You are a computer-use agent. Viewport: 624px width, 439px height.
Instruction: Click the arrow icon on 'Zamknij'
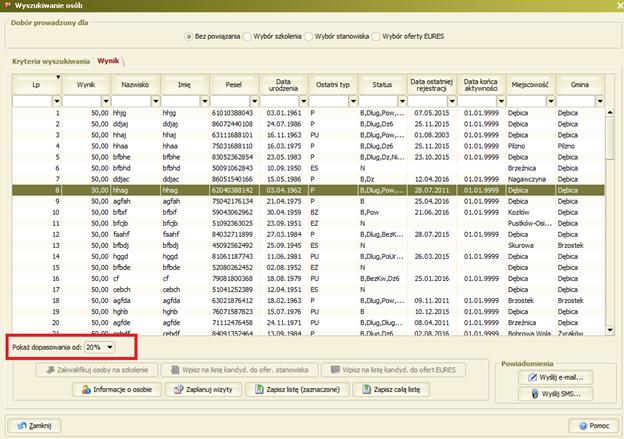22,426
